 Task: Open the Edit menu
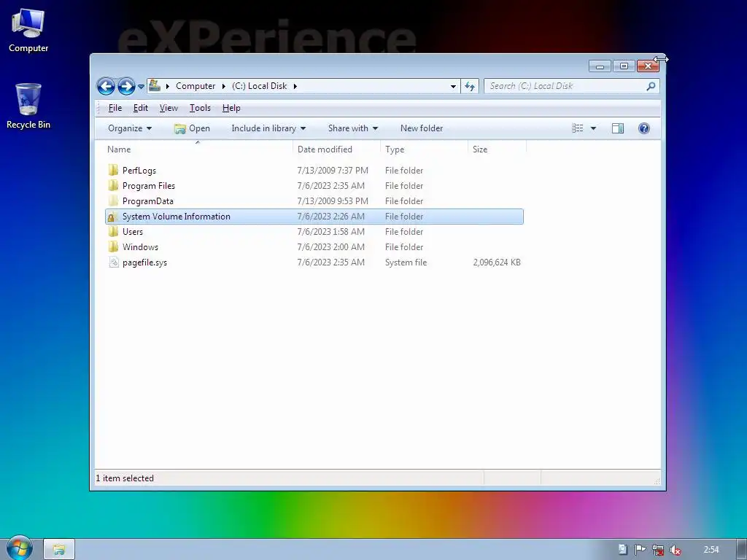141,108
